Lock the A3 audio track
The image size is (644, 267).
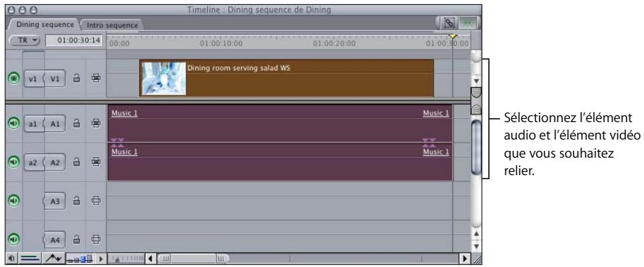point(76,201)
